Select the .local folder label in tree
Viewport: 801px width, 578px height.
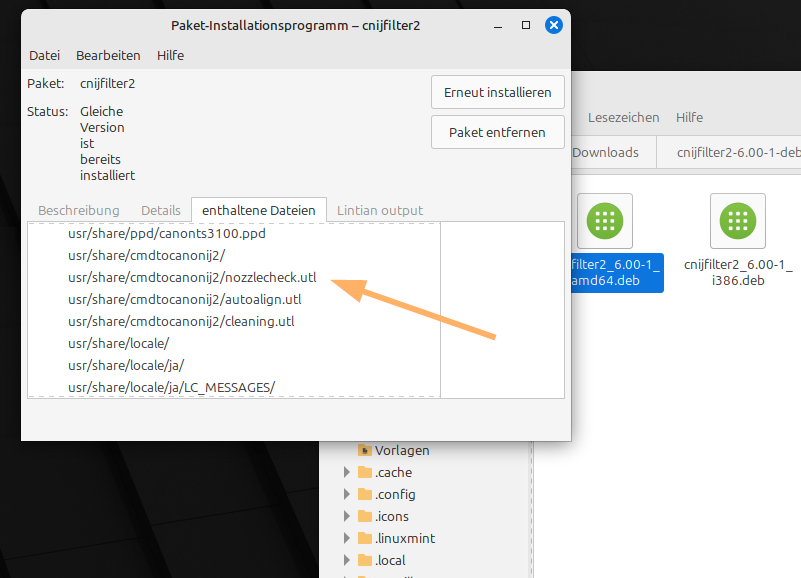point(390,560)
